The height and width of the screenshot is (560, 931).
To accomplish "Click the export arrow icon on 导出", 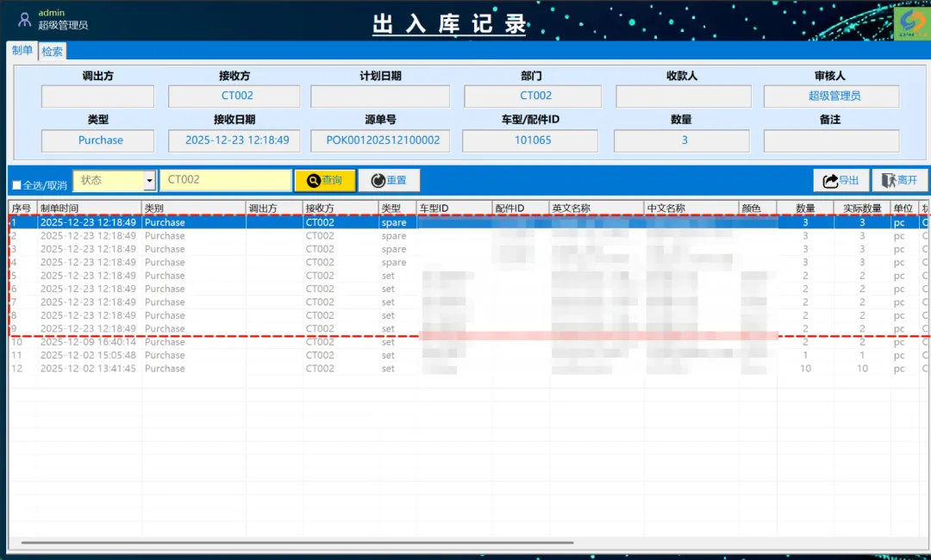I will 830,180.
